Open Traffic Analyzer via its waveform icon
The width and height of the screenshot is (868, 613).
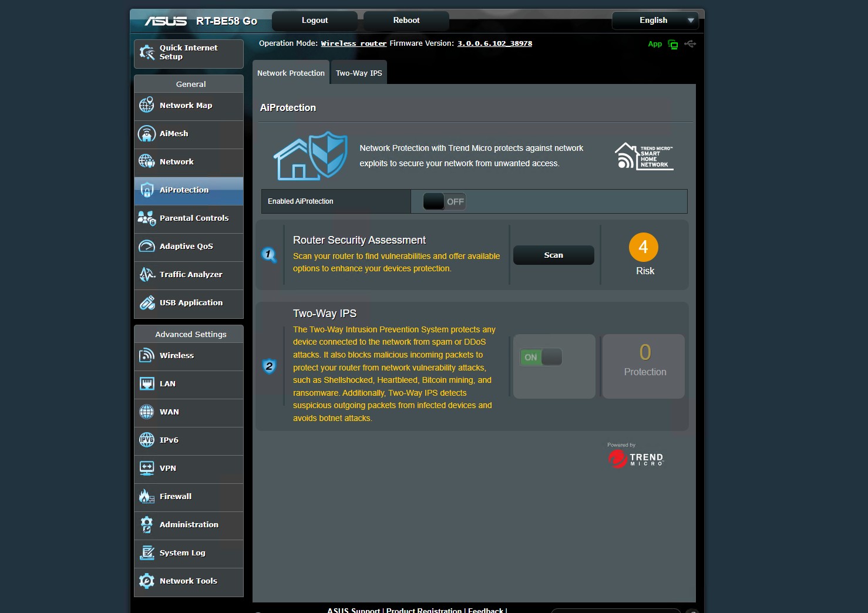click(x=147, y=274)
